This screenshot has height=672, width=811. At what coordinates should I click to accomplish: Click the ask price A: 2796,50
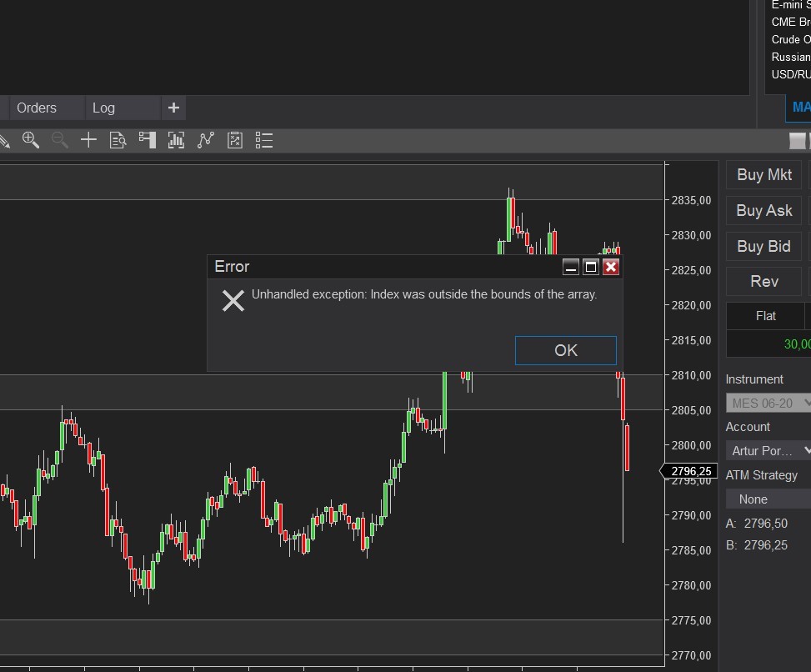[757, 524]
